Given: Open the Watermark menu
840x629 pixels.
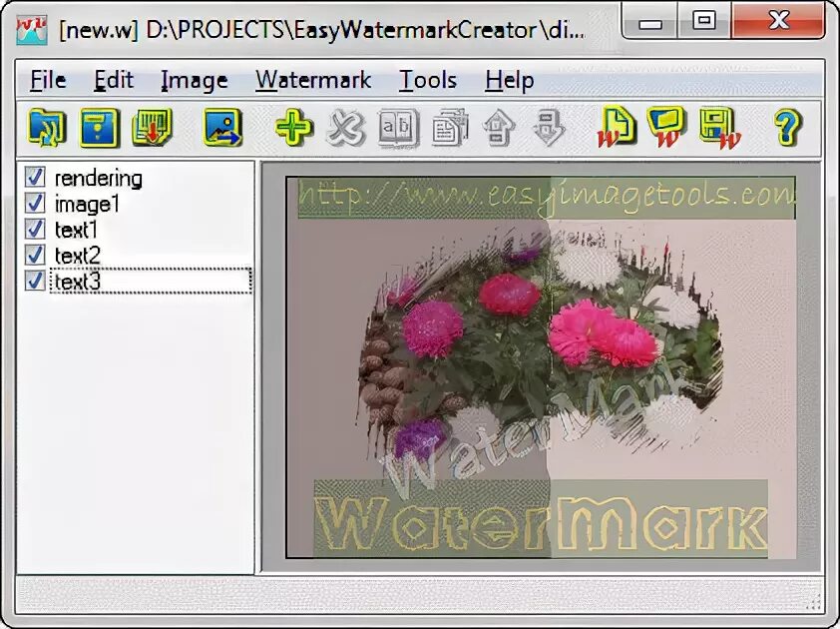Looking at the screenshot, I should [x=313, y=81].
